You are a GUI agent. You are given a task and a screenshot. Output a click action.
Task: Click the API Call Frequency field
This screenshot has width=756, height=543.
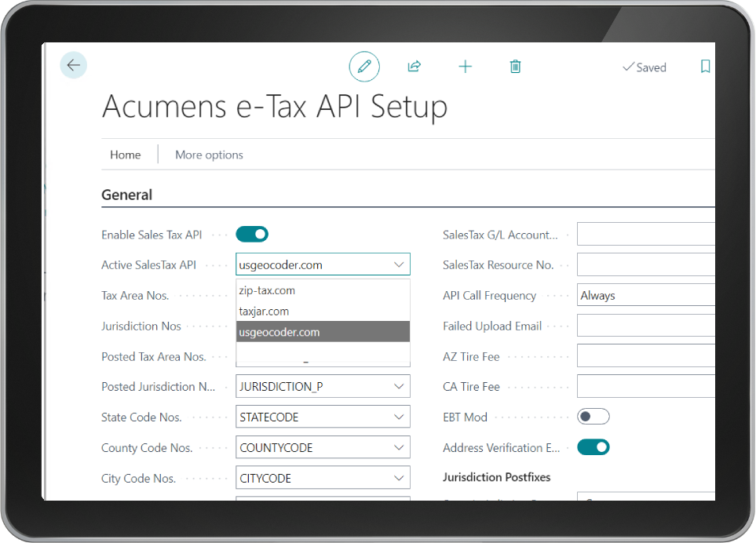tap(646, 295)
